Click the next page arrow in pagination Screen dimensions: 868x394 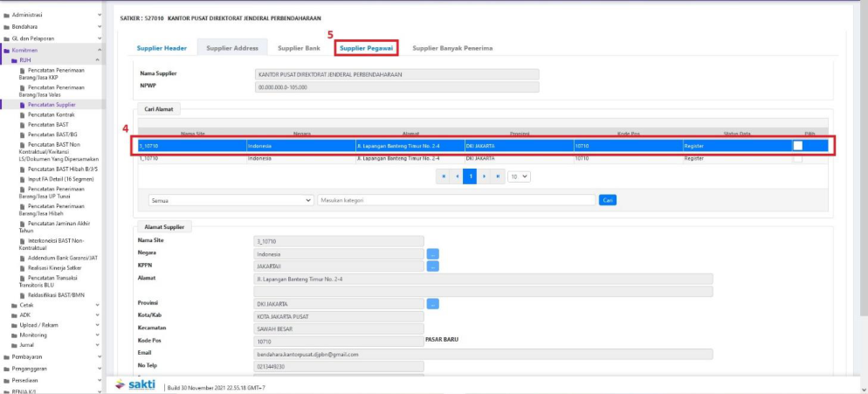[484, 176]
